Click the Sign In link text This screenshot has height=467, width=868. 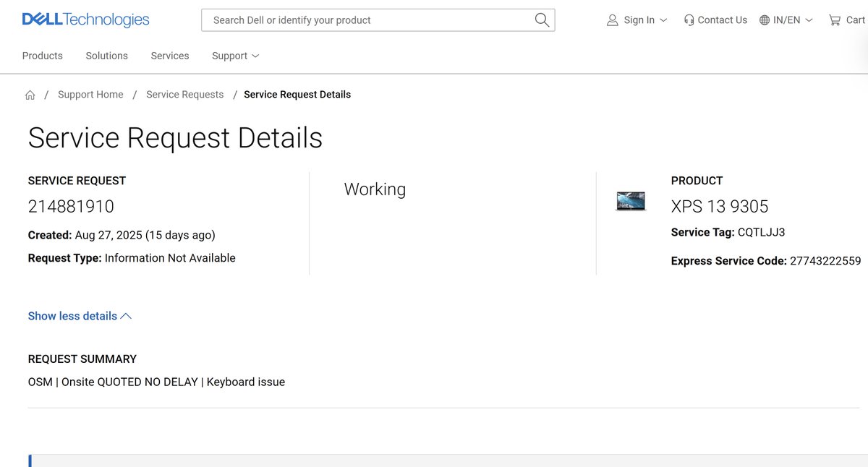click(639, 20)
